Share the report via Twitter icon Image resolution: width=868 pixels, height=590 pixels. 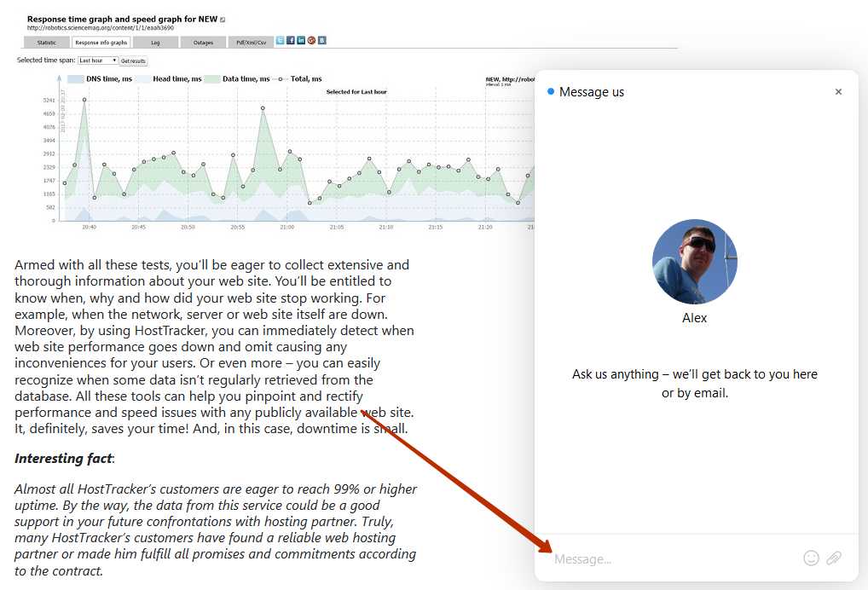281,40
